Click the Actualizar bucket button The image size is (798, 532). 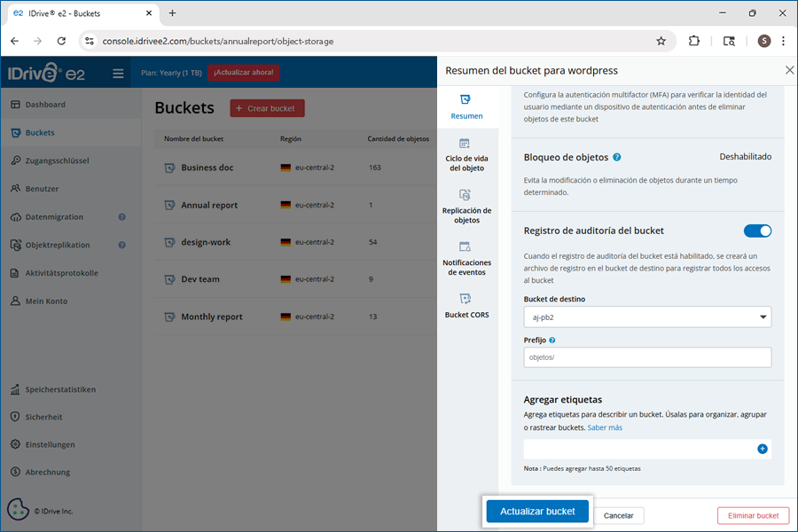point(537,511)
